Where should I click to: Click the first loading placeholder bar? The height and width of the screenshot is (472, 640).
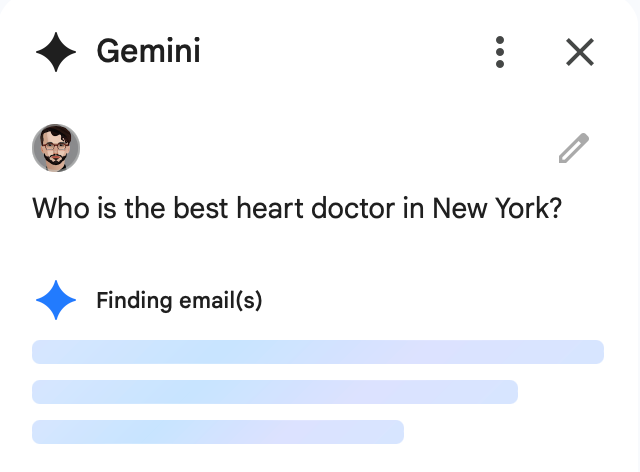318,352
